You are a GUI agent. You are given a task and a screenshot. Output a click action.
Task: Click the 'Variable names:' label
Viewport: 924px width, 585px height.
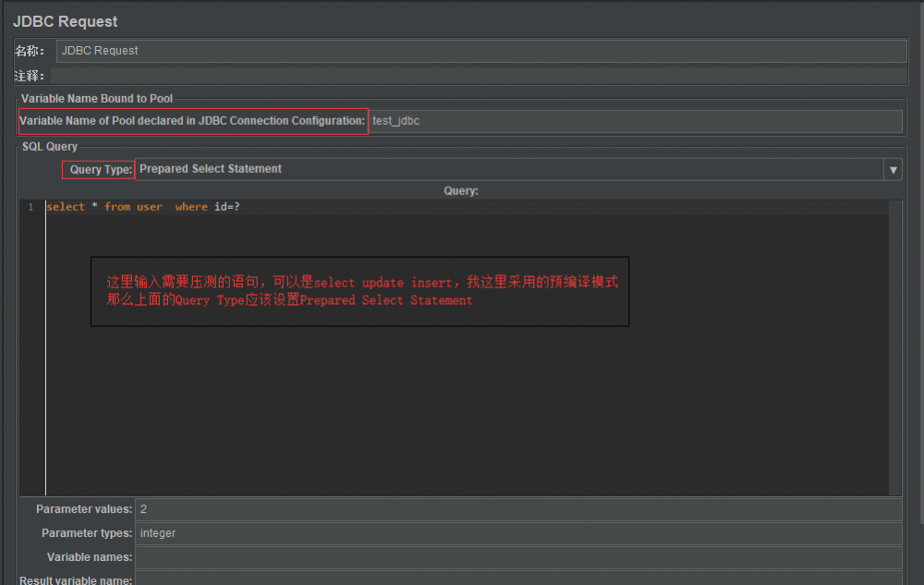click(90, 557)
